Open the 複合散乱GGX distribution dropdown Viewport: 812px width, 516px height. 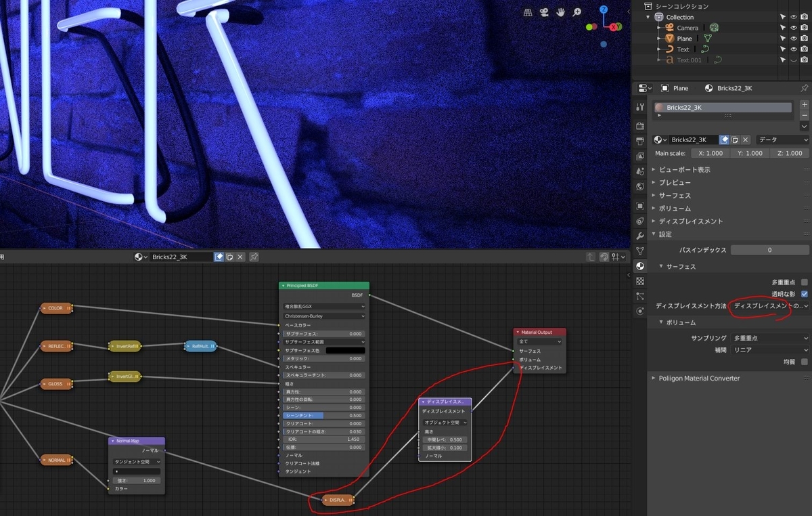[324, 307]
